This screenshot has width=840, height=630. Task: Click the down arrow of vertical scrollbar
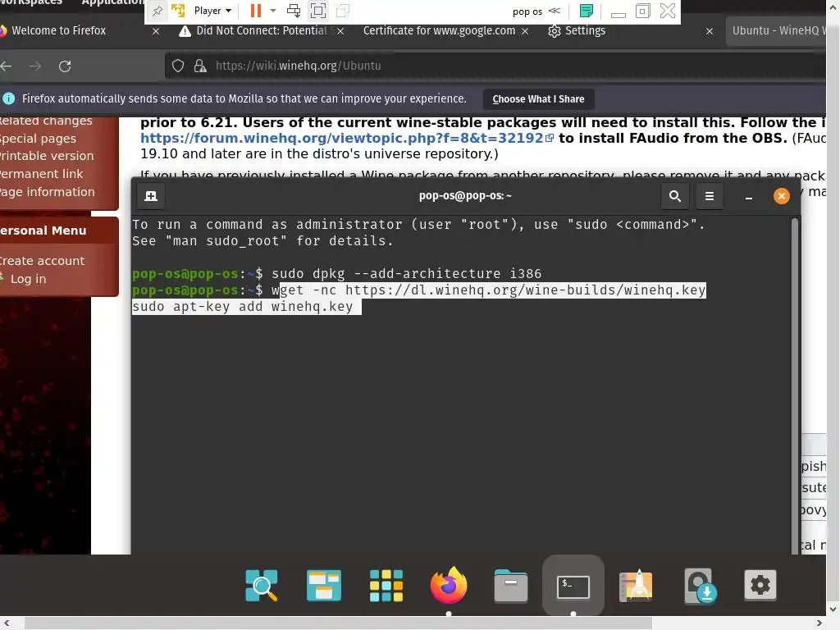coord(833,609)
